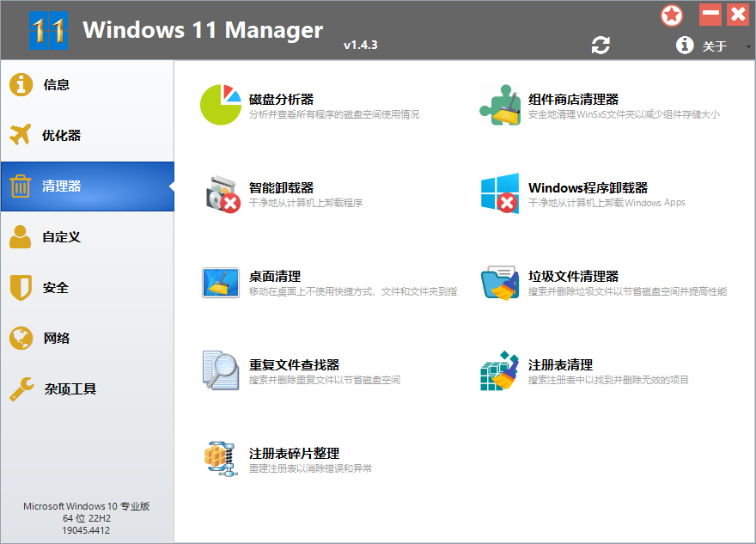Screen dimensions: 756x544
Task: Click the 关于 link
Action: pyautogui.click(x=716, y=46)
